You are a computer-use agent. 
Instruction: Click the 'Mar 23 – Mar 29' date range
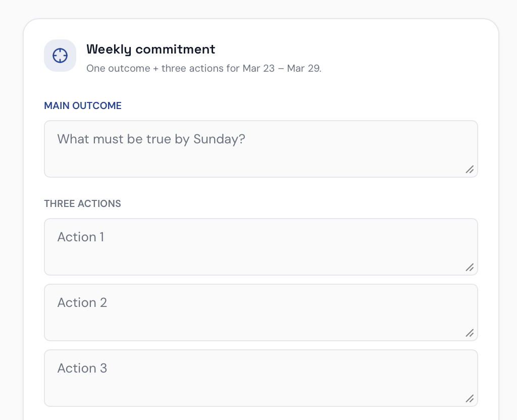[x=281, y=68]
